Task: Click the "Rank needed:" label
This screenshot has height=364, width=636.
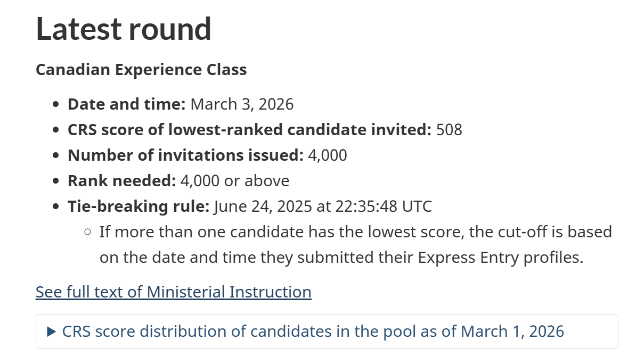Action: tap(121, 181)
